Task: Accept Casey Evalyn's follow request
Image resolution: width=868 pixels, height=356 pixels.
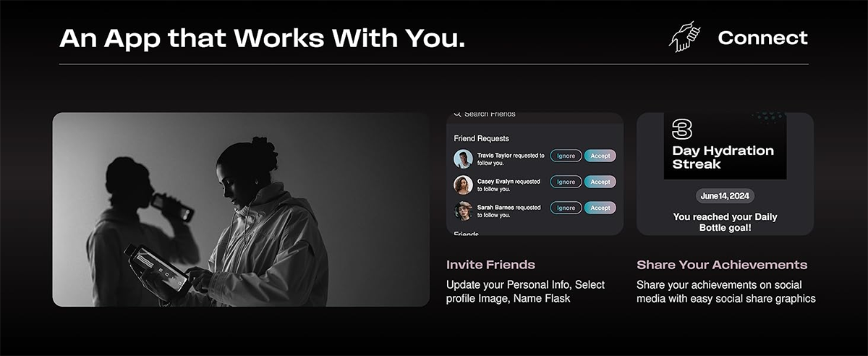Action: tap(600, 182)
